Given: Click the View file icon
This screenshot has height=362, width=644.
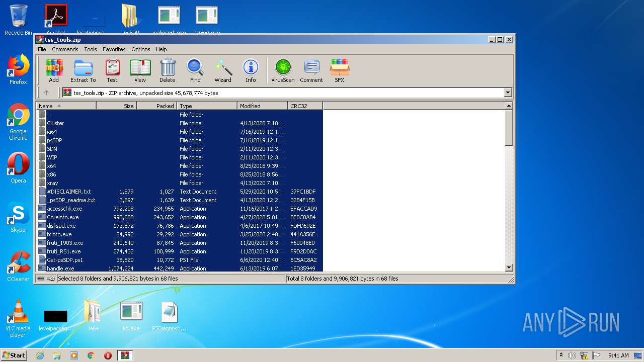Looking at the screenshot, I should coord(140,71).
